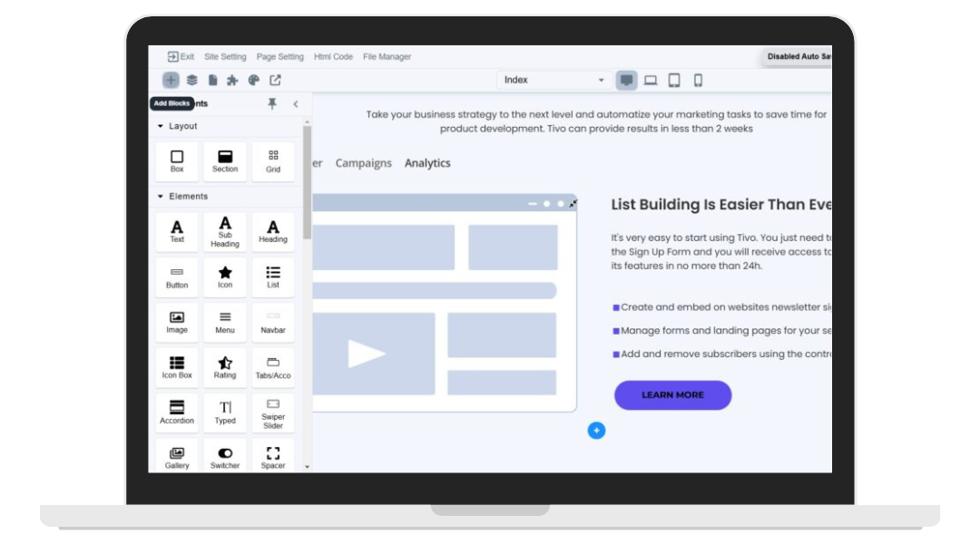Open the Index page dropdown
This screenshot has height=544, width=980.
554,80
